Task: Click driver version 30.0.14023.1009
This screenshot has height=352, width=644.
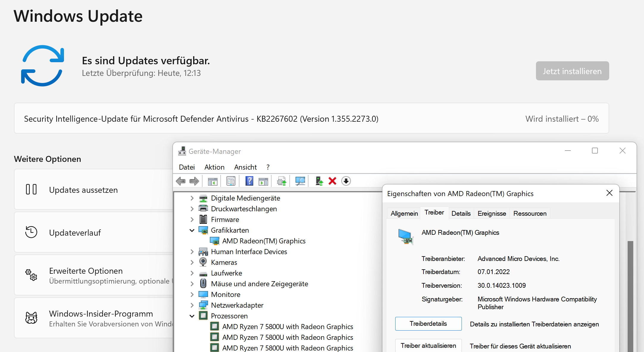Action: pyautogui.click(x=502, y=286)
